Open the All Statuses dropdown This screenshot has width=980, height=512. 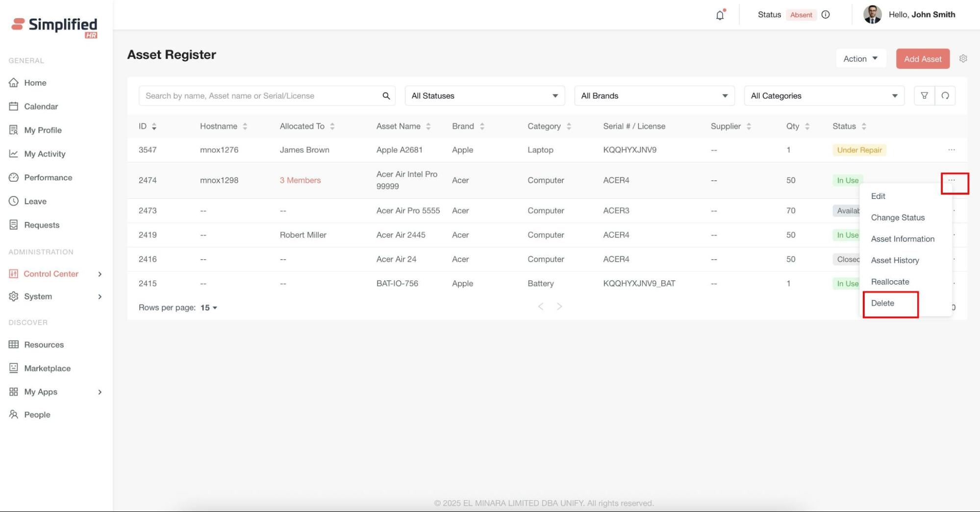pyautogui.click(x=484, y=96)
